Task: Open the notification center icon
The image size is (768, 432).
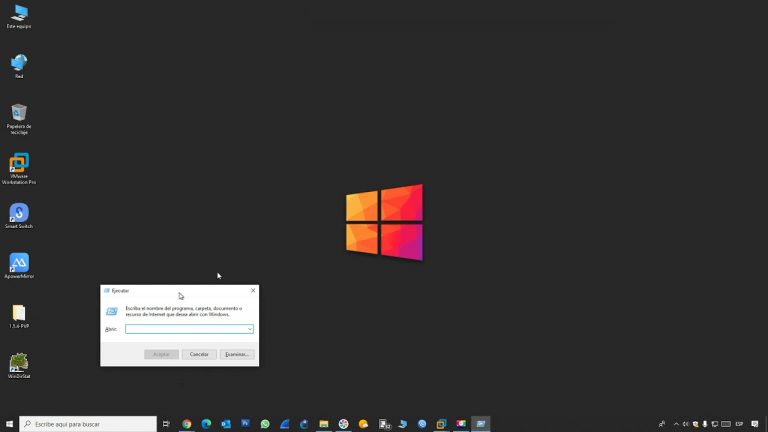Action: click(x=755, y=424)
